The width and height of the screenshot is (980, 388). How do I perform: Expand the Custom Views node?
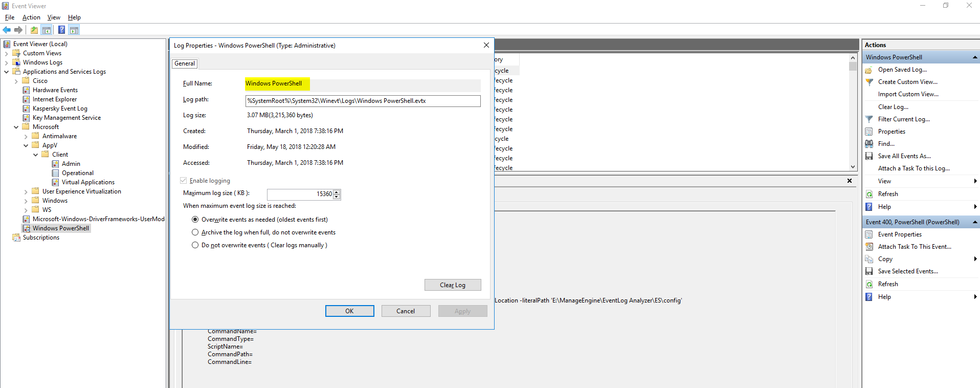click(7, 53)
